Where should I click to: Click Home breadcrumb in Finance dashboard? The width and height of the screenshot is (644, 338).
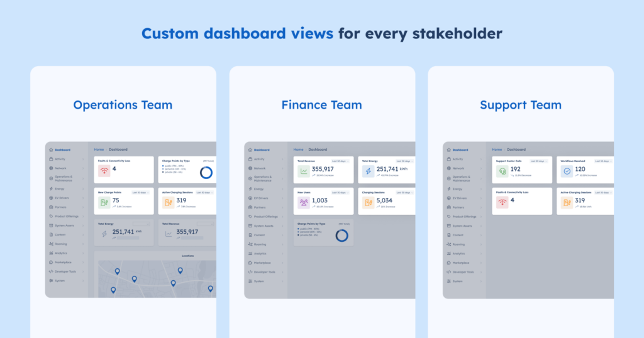[298, 150]
